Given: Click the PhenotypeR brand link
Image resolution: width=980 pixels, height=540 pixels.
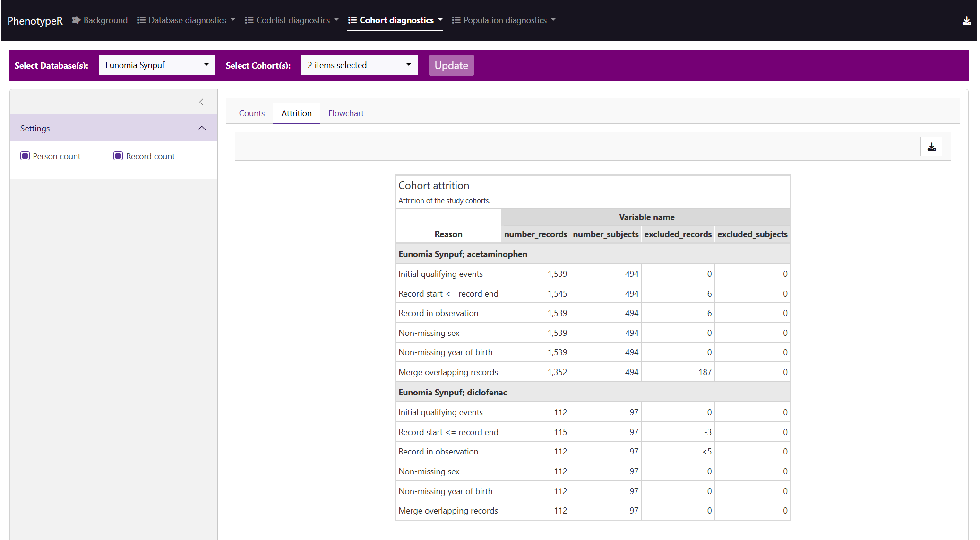Looking at the screenshot, I should (x=35, y=21).
